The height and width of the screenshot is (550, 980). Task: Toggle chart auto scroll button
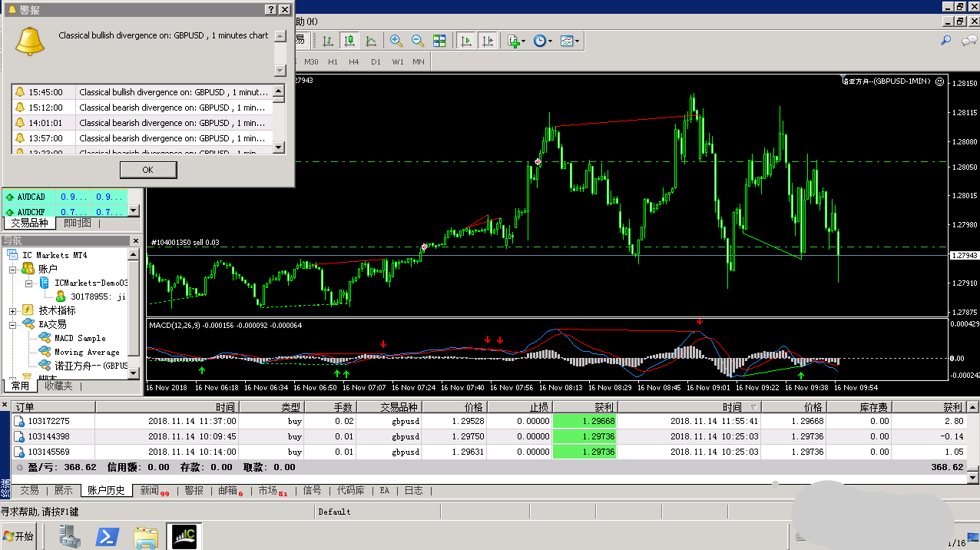[465, 41]
